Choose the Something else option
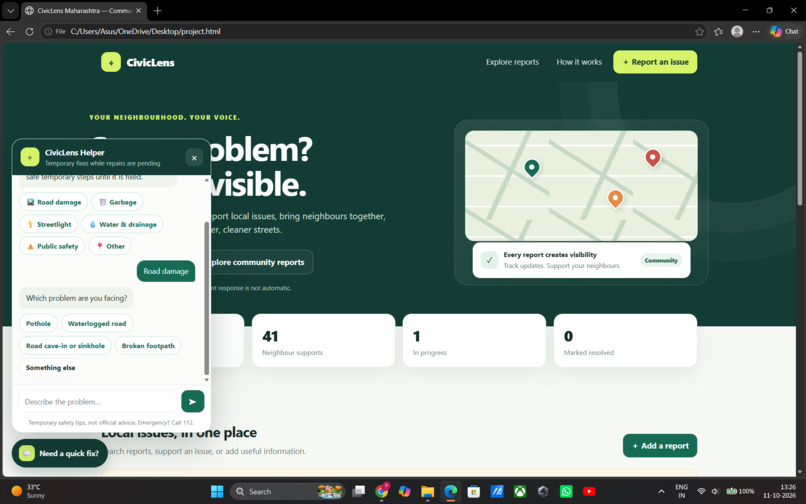This screenshot has width=806, height=504. [x=50, y=368]
